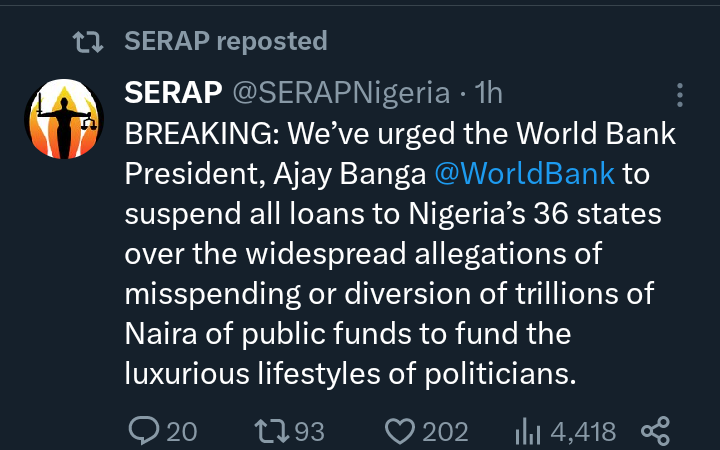
Task: Click the reply count 20
Action: click(182, 432)
